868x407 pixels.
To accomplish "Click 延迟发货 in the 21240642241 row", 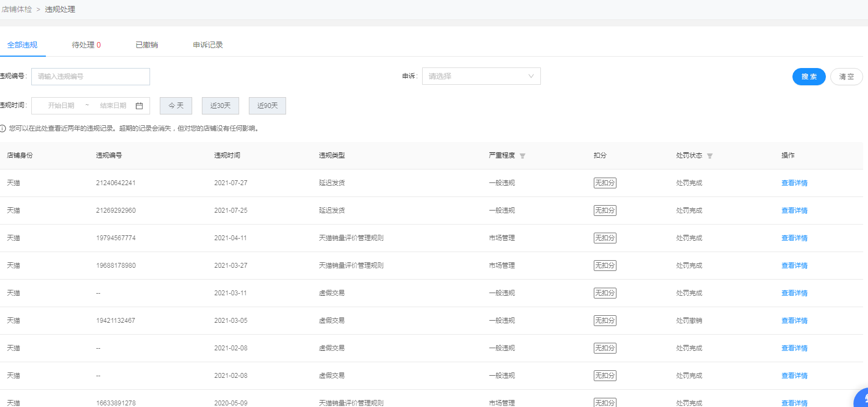I will pyautogui.click(x=332, y=183).
